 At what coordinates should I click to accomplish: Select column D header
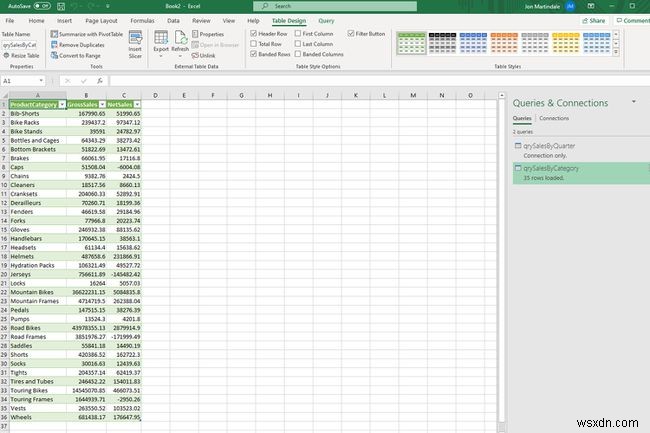click(x=155, y=95)
